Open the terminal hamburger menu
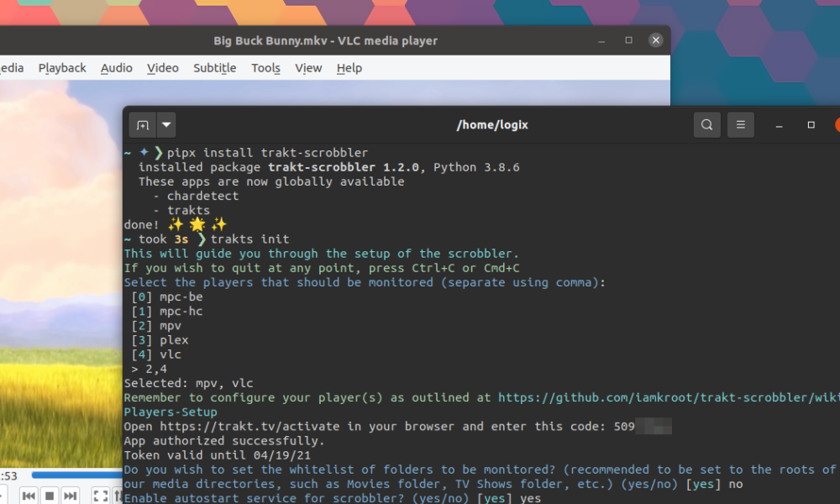 click(x=740, y=125)
